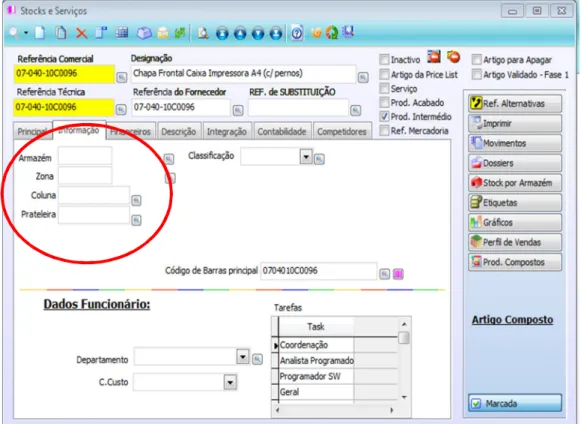Delete the record with red X icon
This screenshot has height=424, width=581.
[82, 33]
